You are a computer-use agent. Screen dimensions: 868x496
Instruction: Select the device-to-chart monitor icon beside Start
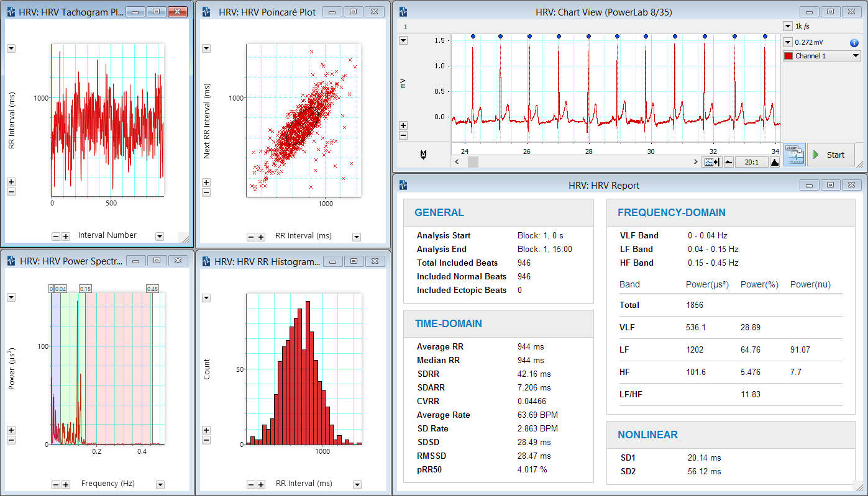pyautogui.click(x=795, y=154)
